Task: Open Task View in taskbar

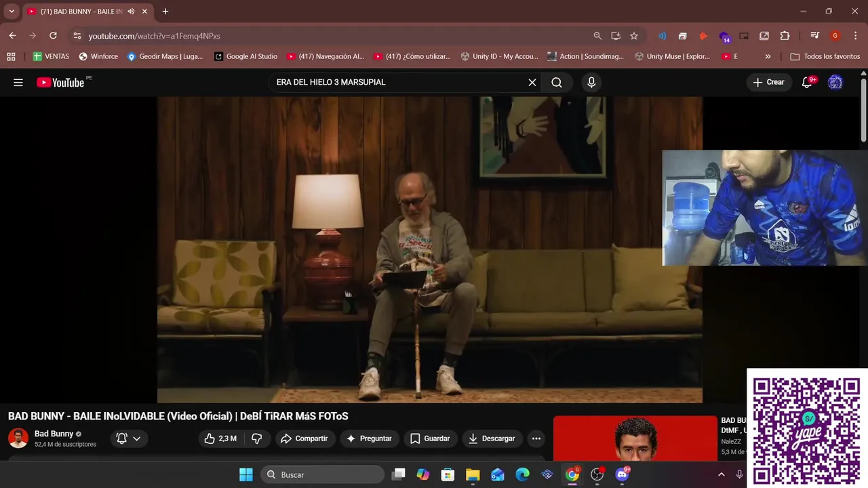Action: (399, 474)
